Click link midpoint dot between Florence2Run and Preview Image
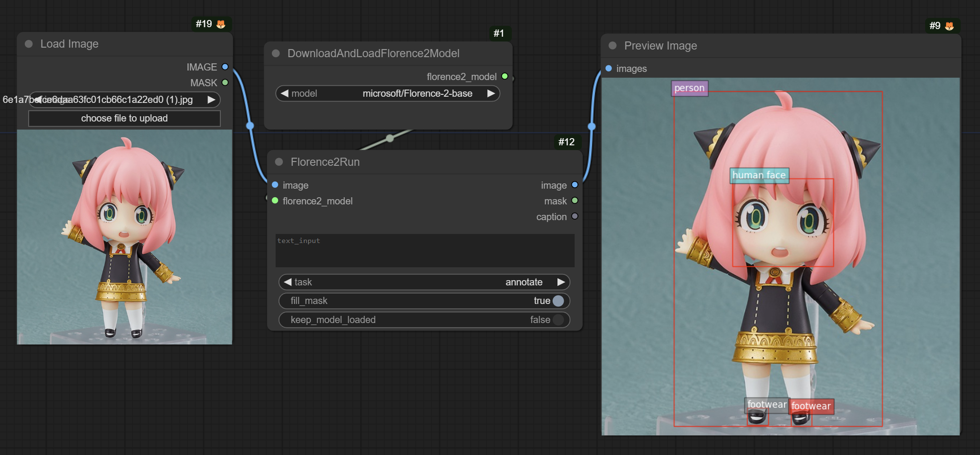This screenshot has width=980, height=455. point(592,126)
